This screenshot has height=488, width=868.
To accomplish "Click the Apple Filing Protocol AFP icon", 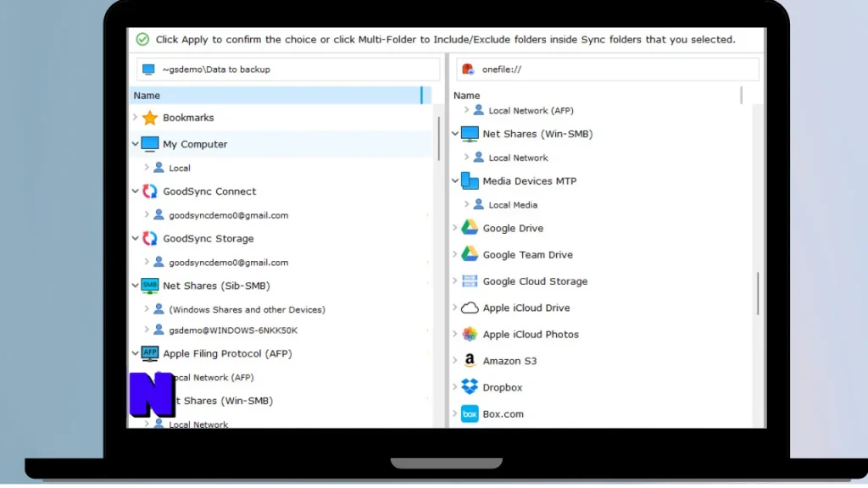I will 149,353.
